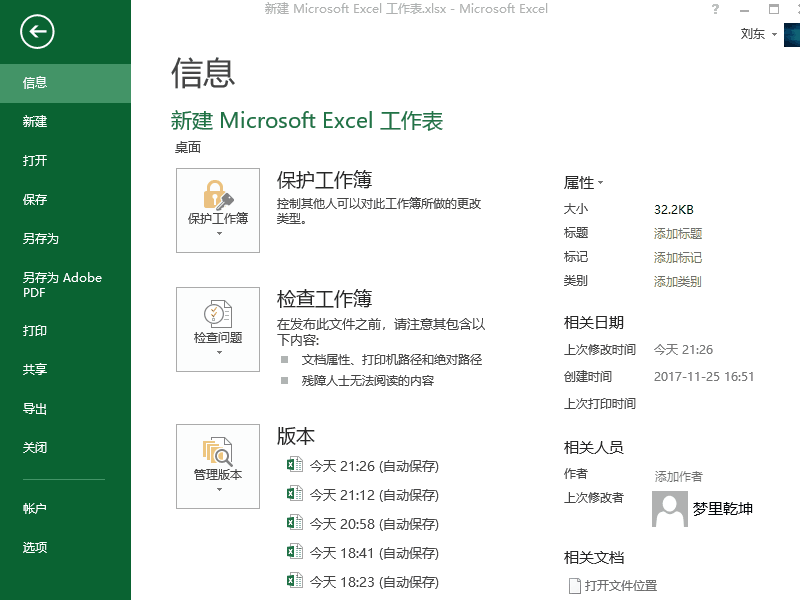Choose 另存为 from the sidebar
800x600 pixels.
65,239
